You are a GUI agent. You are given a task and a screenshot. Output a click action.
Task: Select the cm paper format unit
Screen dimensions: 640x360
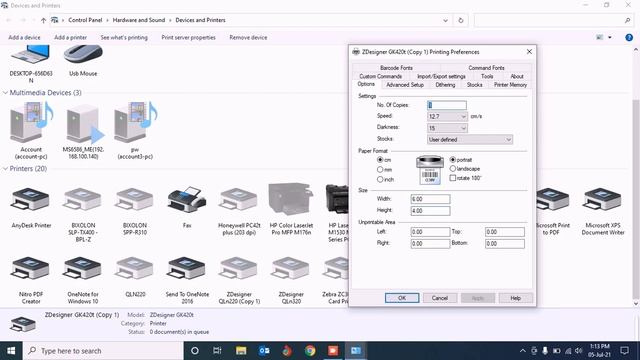pyautogui.click(x=380, y=160)
